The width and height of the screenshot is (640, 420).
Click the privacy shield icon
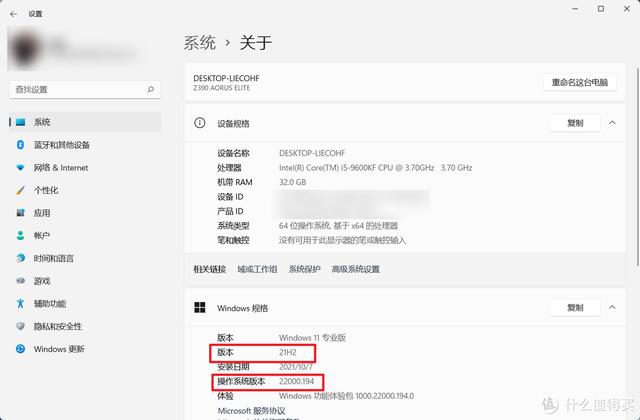click(x=20, y=326)
